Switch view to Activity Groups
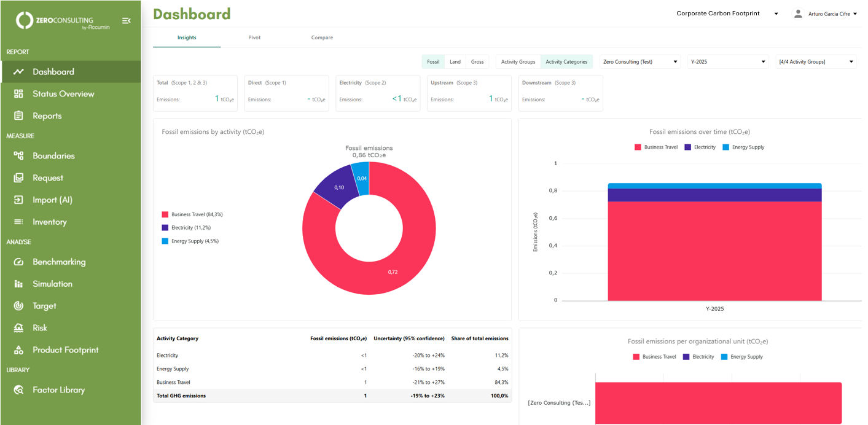Image resolution: width=868 pixels, height=425 pixels. click(x=518, y=61)
